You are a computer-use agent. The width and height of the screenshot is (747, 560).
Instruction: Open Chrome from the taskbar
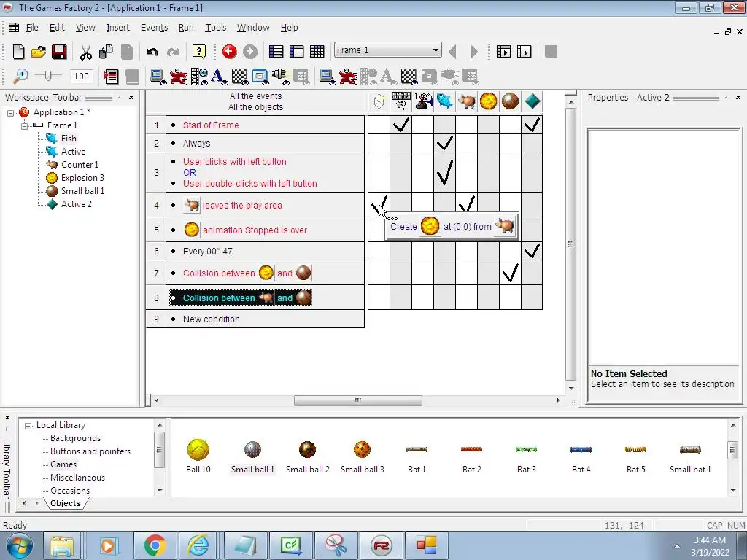pos(155,545)
